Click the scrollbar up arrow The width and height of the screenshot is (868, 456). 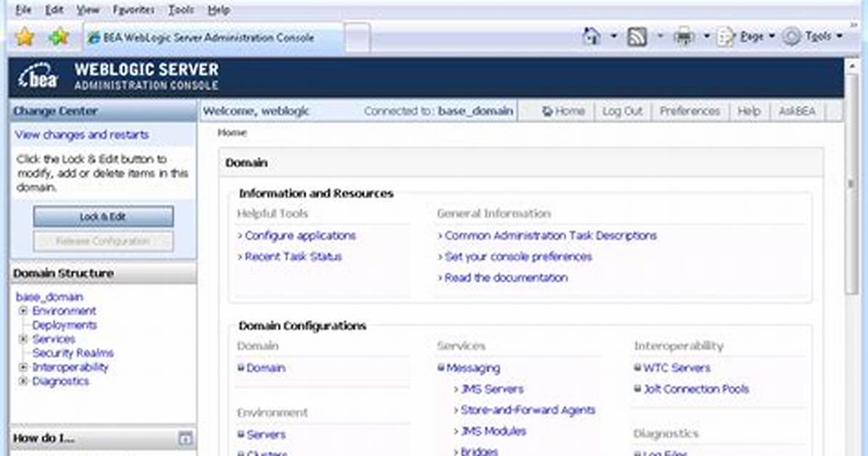[x=852, y=65]
